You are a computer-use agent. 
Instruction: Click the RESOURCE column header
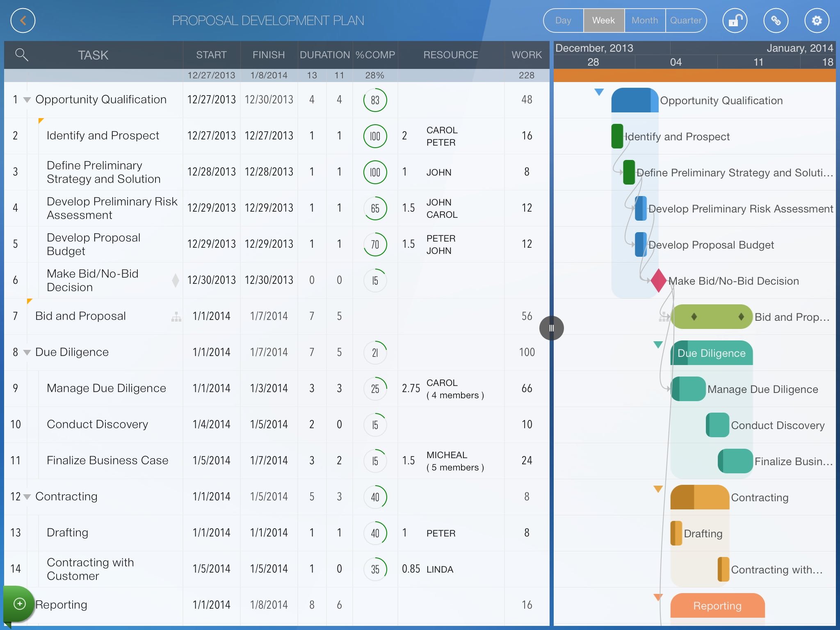(450, 55)
